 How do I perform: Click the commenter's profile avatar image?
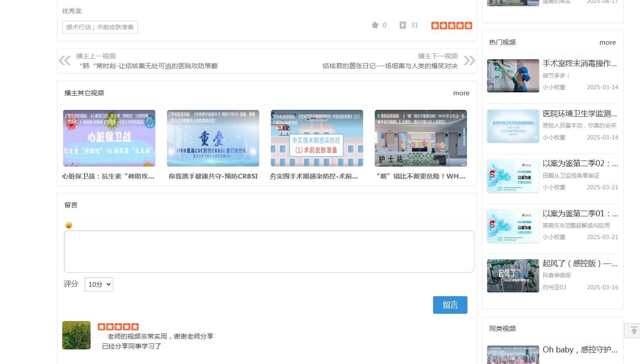click(76, 335)
